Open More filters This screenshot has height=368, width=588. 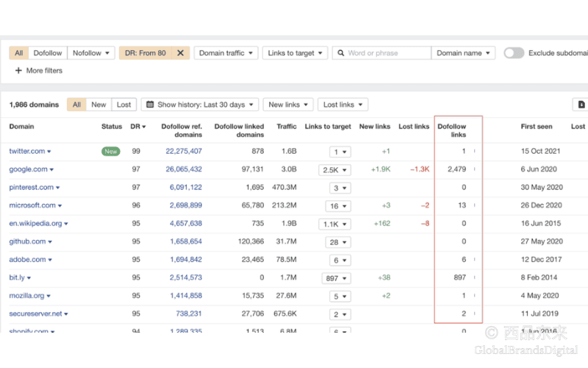click(39, 71)
